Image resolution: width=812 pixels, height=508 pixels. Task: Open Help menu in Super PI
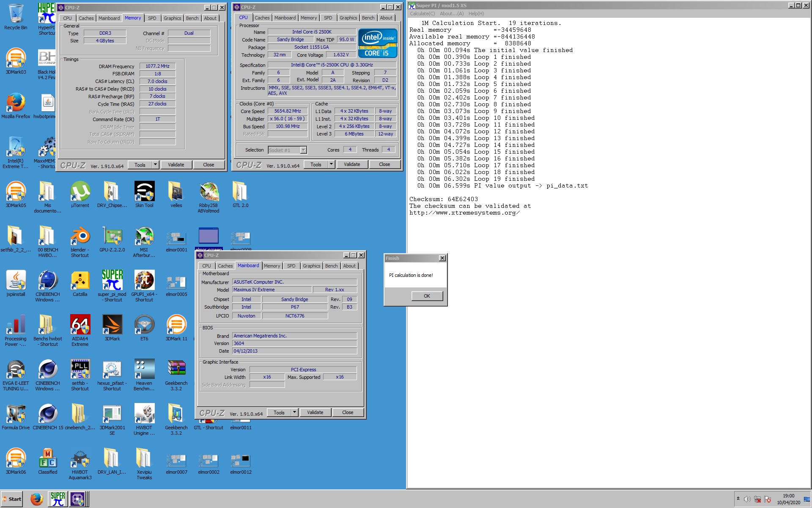[476, 14]
